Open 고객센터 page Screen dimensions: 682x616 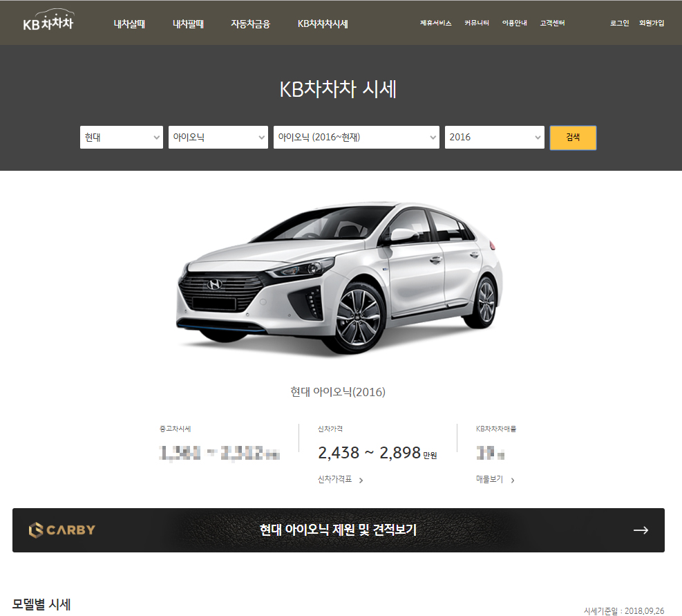click(x=552, y=23)
